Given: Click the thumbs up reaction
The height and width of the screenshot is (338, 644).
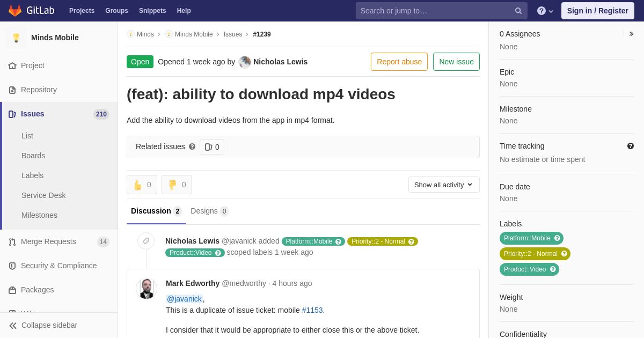Looking at the screenshot, I should click(142, 185).
